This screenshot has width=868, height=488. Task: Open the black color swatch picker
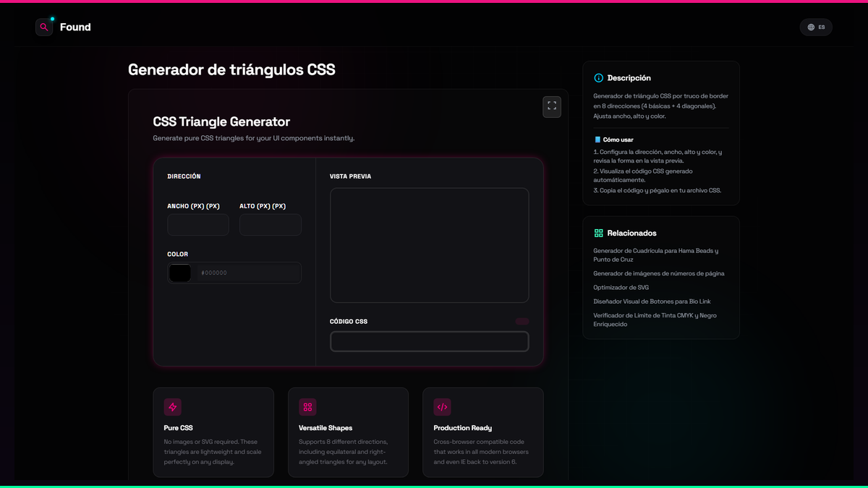180,273
